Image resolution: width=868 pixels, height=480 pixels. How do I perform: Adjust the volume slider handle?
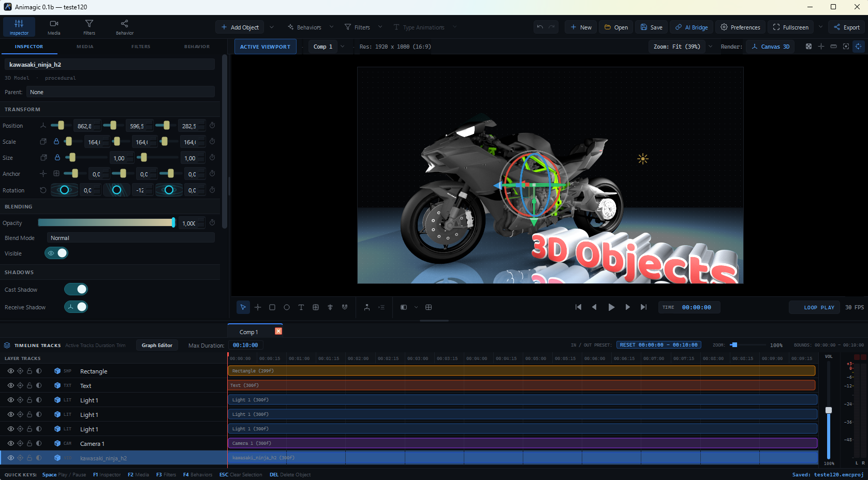[x=829, y=410]
